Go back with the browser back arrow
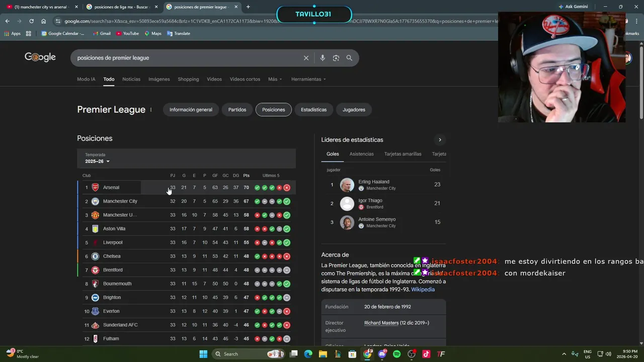 (7, 21)
